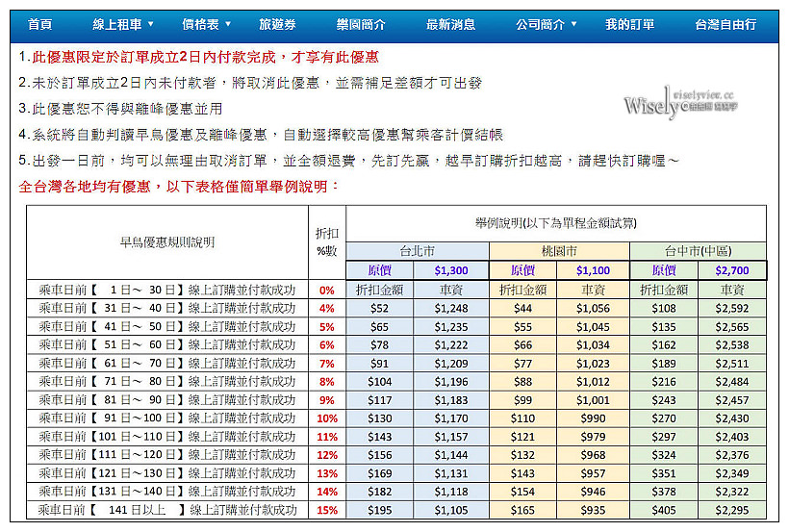Select the 桃園市 column header
The height and width of the screenshot is (532, 789).
(x=559, y=251)
